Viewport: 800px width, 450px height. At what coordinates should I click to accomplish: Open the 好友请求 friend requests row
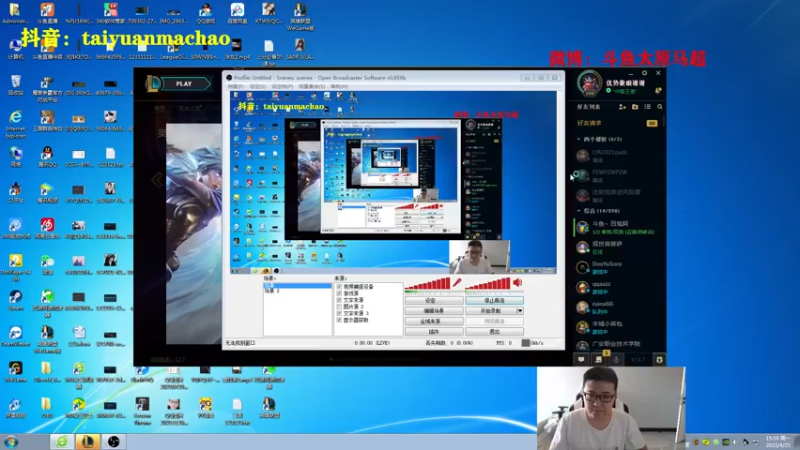coord(619,123)
